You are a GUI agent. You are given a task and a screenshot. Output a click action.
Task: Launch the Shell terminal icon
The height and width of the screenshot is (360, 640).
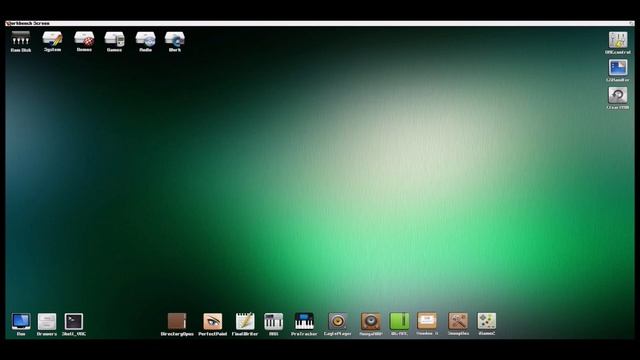click(x=74, y=322)
